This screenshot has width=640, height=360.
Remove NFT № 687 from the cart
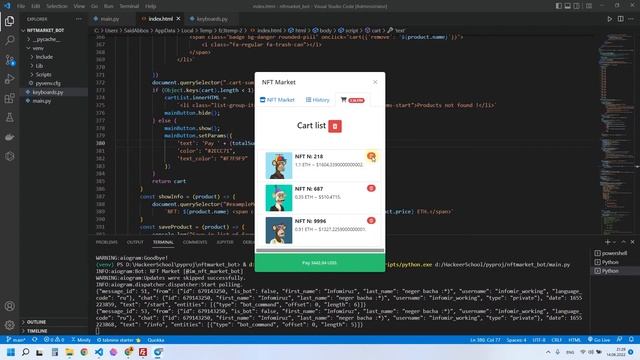coord(371,188)
